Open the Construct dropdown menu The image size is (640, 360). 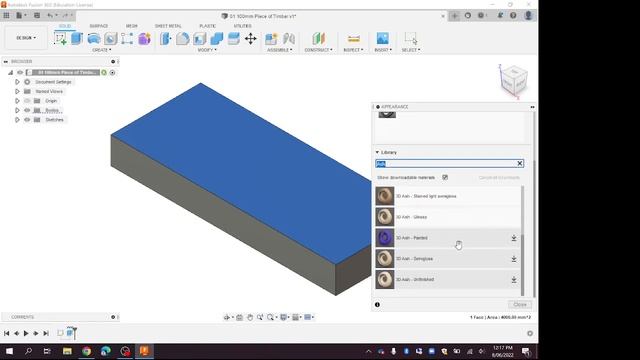(x=318, y=50)
